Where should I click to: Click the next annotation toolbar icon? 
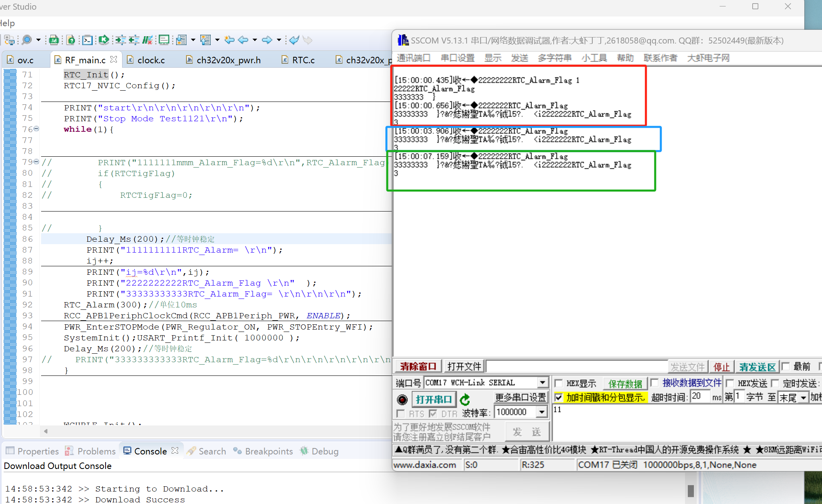click(x=181, y=40)
